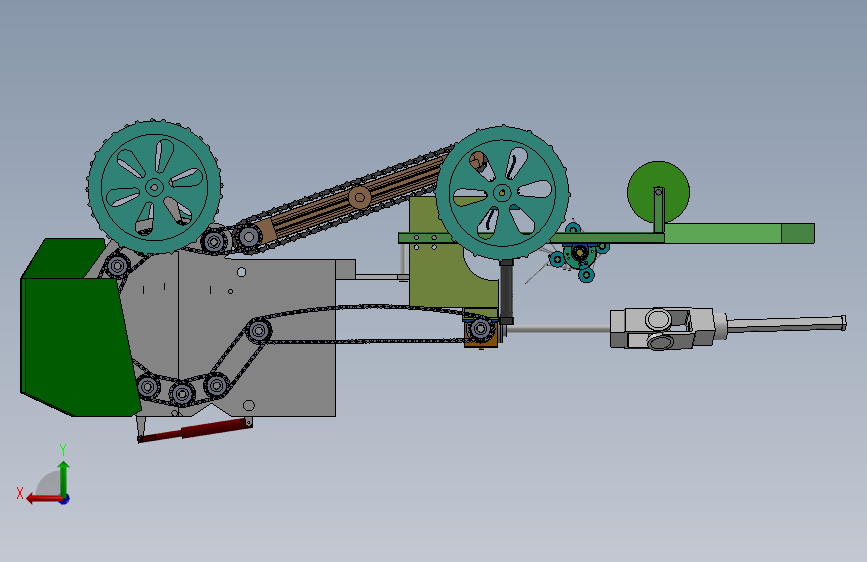Screen dimensions: 867x562
Task: Select the large teal toothed wheel above the hood
Action: coord(154,187)
